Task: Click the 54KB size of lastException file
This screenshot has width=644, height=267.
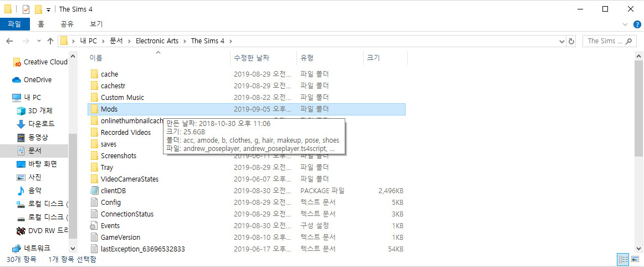Action: click(x=396, y=249)
